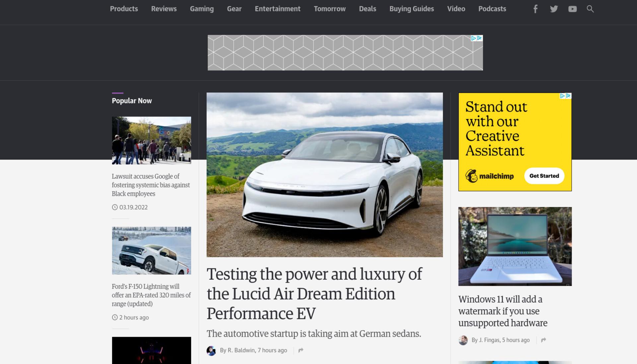The height and width of the screenshot is (364, 637).
Task: Open the Video section
Action: pyautogui.click(x=456, y=9)
